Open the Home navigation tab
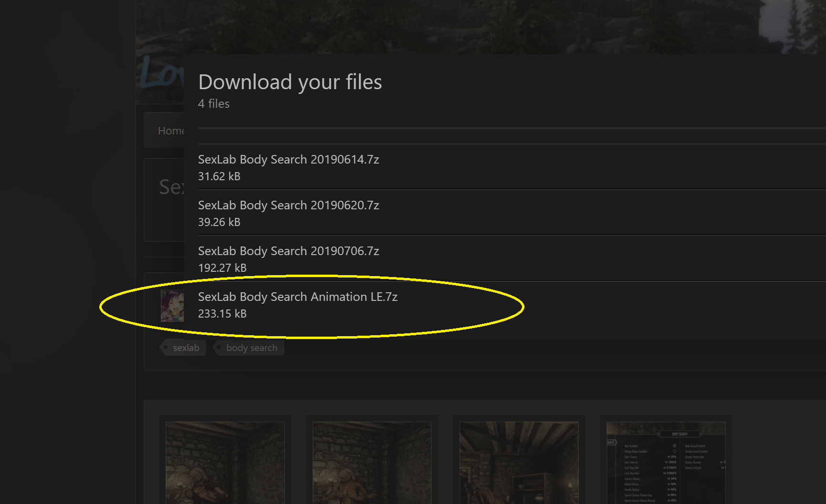Image resolution: width=826 pixels, height=504 pixels. pos(170,131)
